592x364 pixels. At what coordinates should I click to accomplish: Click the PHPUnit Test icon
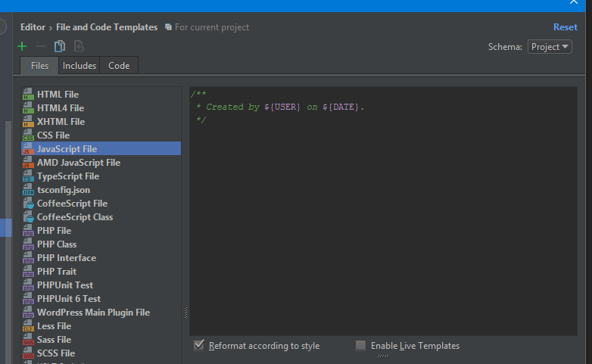pyautogui.click(x=28, y=285)
